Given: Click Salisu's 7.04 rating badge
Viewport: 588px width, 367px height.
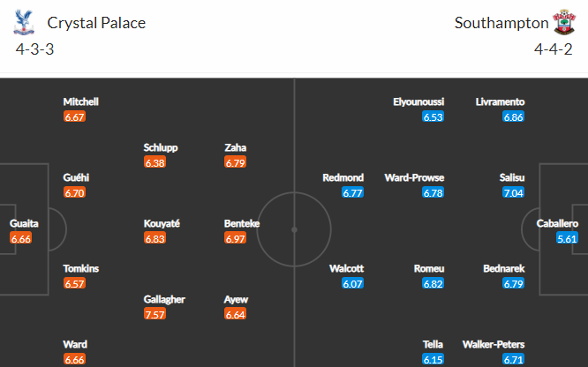Looking at the screenshot, I should 513,192.
